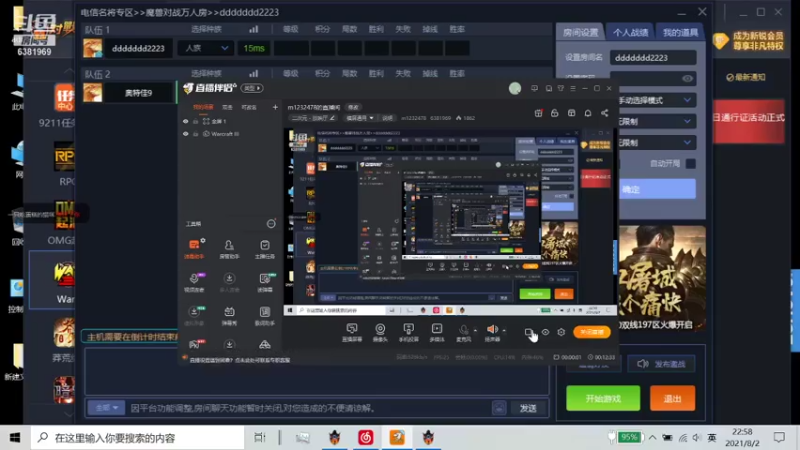Enable the 自动开局 checkbox
This screenshot has width=800, height=450.
[690, 164]
